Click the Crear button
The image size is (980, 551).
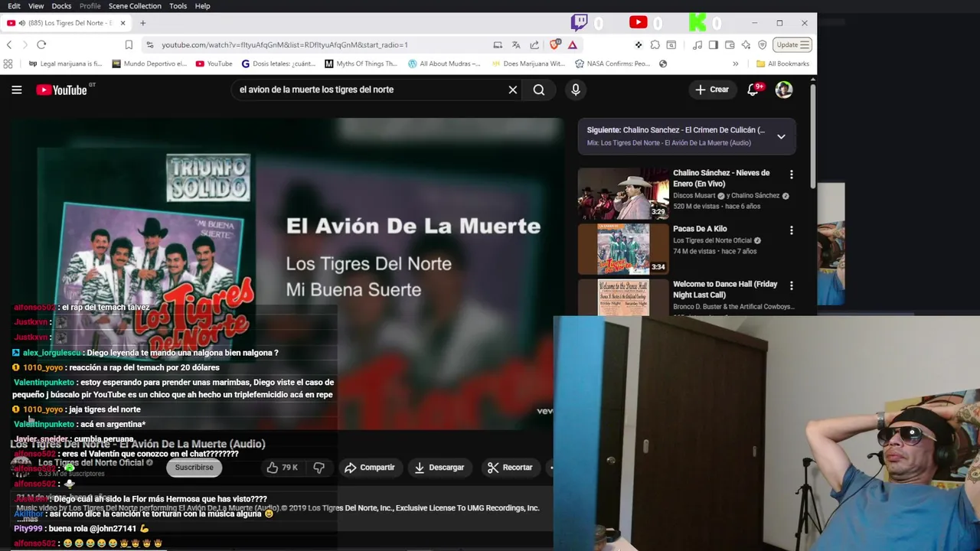711,90
